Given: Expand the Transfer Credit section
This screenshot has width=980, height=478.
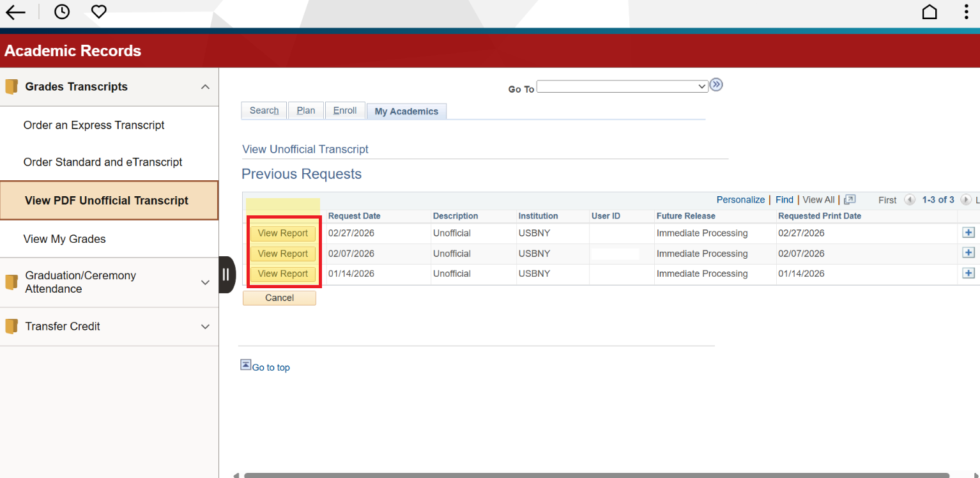Looking at the screenshot, I should pyautogui.click(x=205, y=327).
